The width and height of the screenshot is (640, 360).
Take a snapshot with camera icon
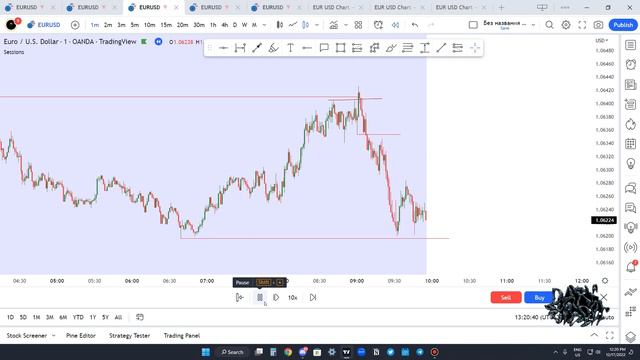click(x=598, y=25)
